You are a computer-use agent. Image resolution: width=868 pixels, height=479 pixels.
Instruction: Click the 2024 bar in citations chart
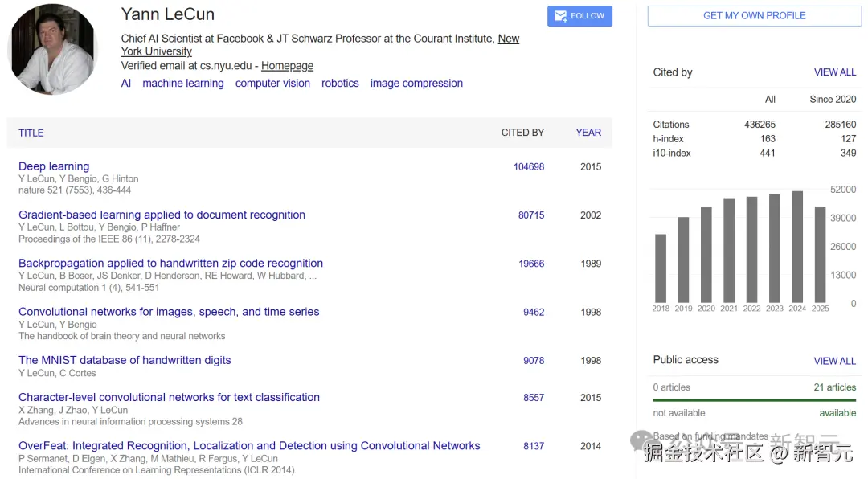pos(797,247)
